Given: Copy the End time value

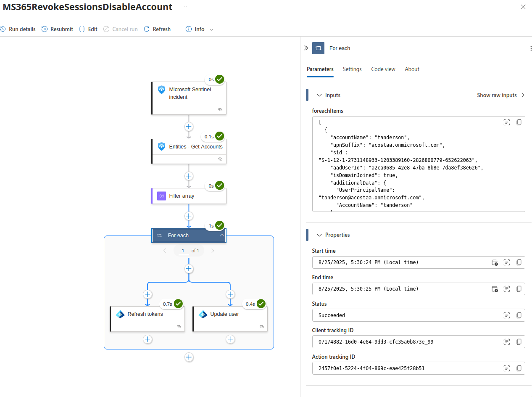Looking at the screenshot, I should (519, 289).
